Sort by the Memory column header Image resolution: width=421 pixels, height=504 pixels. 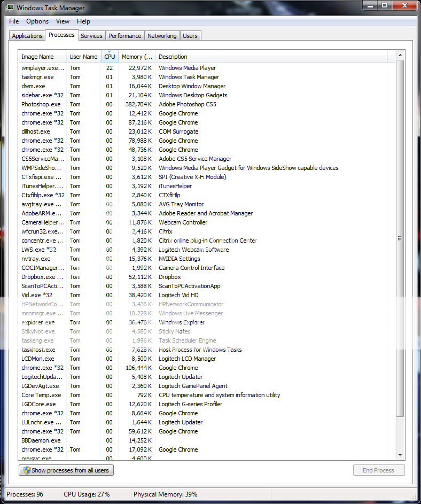[137, 57]
